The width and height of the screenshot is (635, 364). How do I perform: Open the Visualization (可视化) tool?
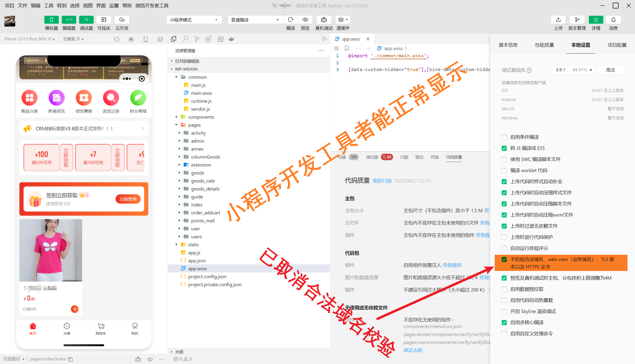click(x=104, y=20)
